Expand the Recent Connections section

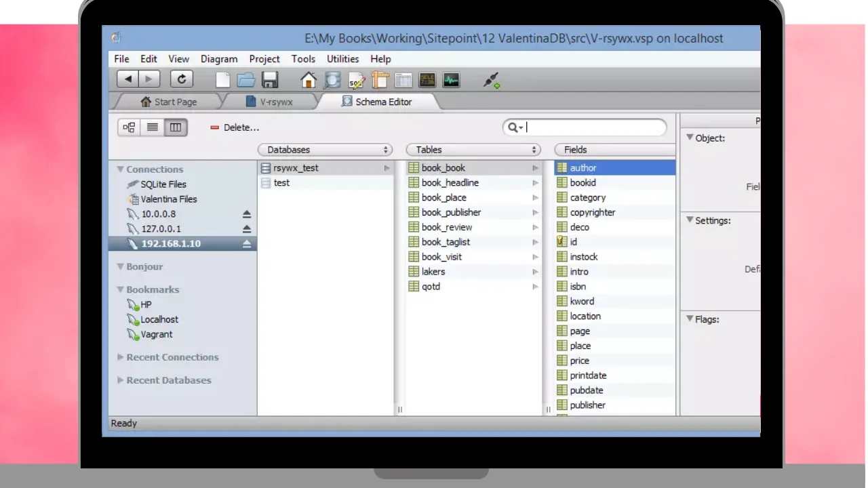coord(120,357)
